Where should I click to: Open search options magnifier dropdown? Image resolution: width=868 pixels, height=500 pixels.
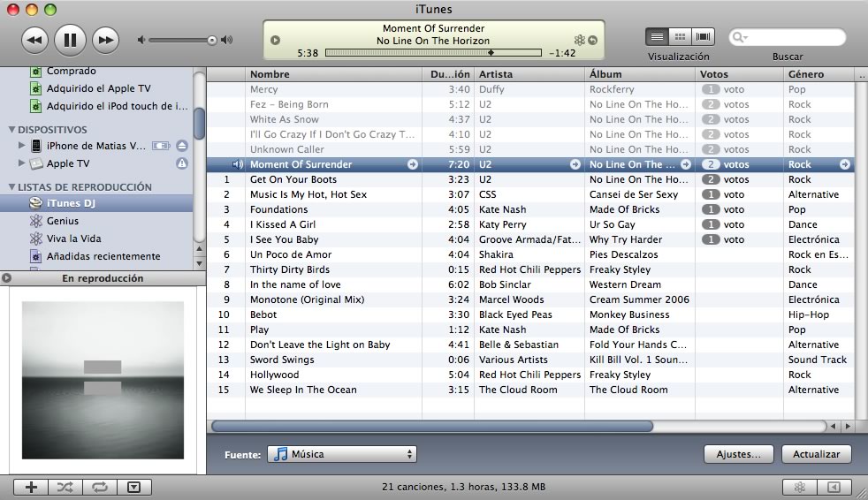[740, 37]
